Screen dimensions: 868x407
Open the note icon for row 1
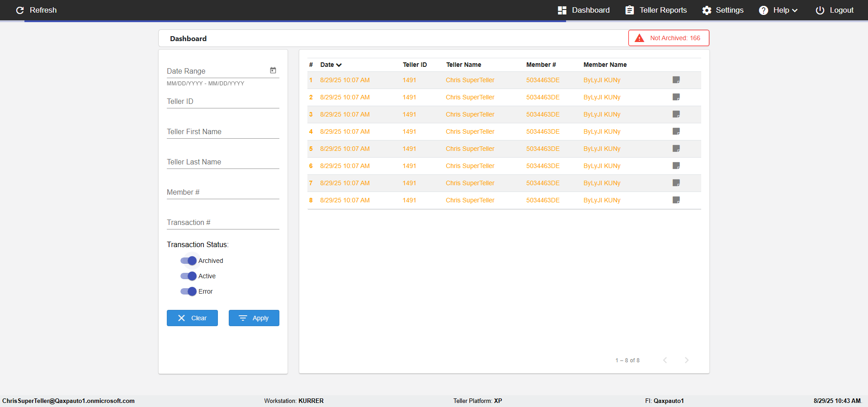(x=676, y=80)
